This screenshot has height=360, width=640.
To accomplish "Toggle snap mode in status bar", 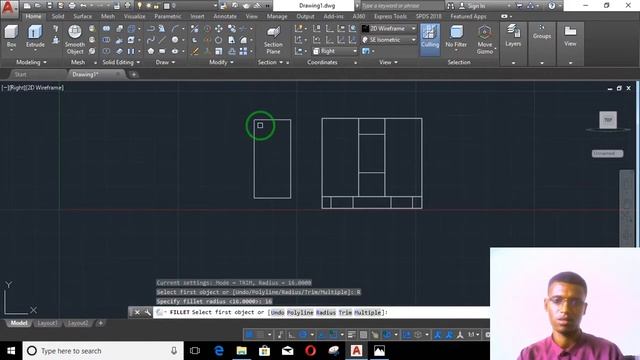I will pyautogui.click(x=260, y=335).
